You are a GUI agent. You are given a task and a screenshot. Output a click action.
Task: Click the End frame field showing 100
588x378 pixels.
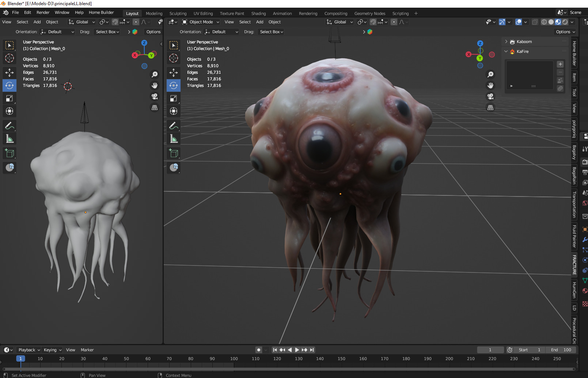click(561, 350)
